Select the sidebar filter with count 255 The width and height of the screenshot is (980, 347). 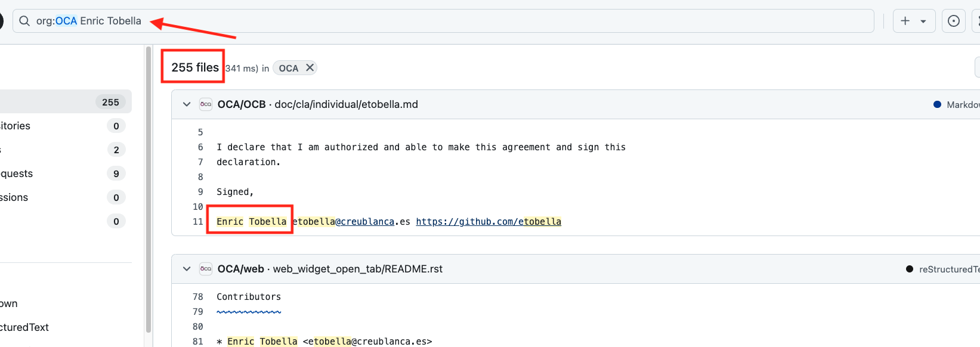66,102
